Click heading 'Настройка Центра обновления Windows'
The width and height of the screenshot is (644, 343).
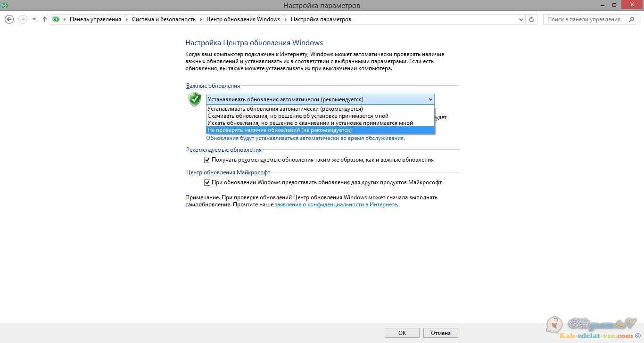[x=254, y=42]
